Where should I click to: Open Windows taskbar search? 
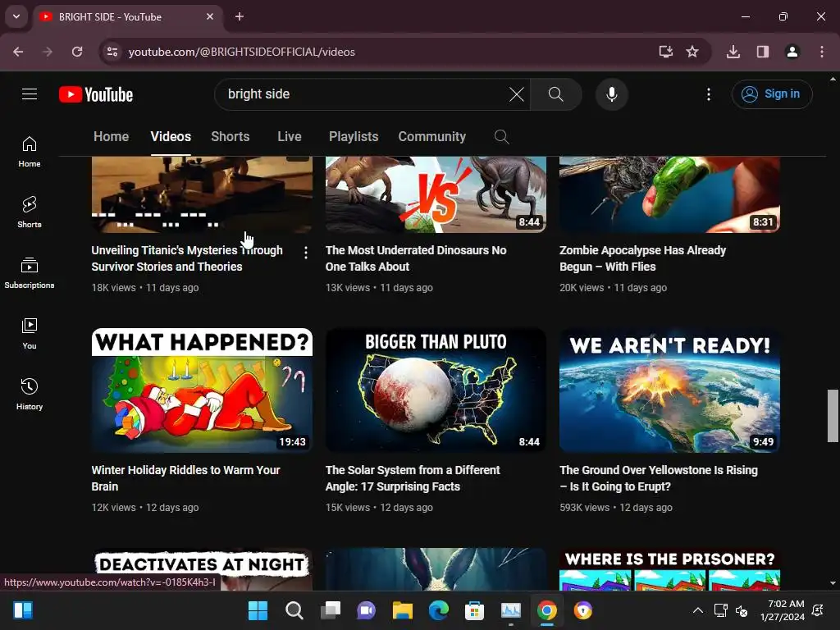(x=294, y=610)
